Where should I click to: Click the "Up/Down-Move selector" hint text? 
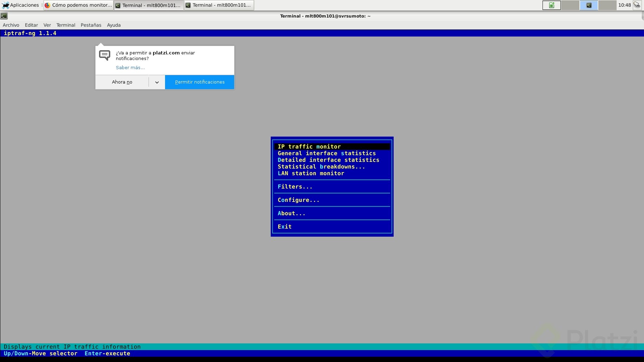pyautogui.click(x=41, y=354)
